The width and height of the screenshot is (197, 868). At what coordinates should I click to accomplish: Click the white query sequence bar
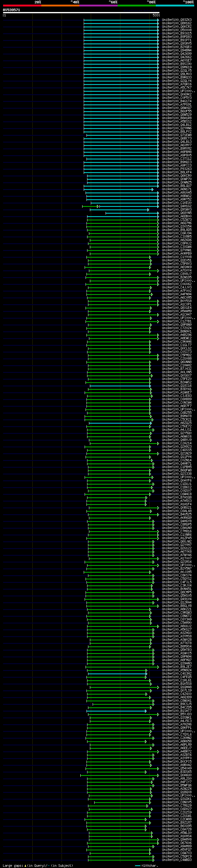[81, 12]
